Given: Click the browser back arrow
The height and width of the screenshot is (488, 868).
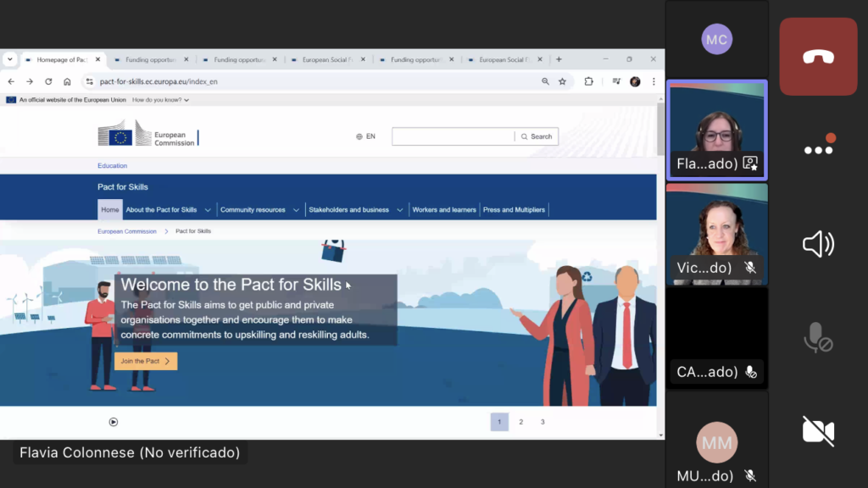Looking at the screenshot, I should [11, 81].
